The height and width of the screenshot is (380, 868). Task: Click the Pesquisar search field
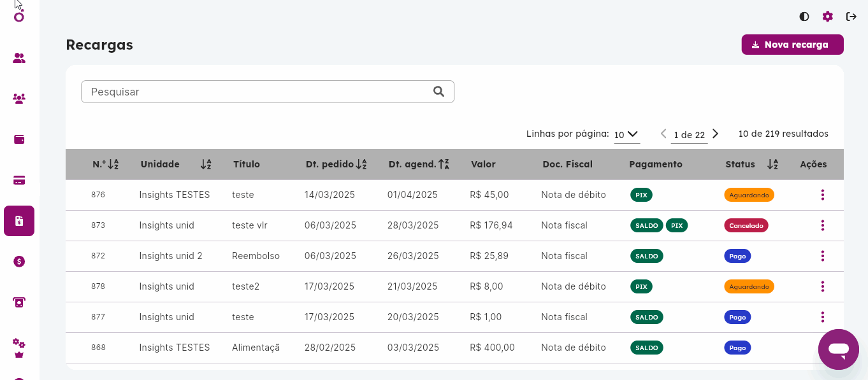tap(258, 92)
